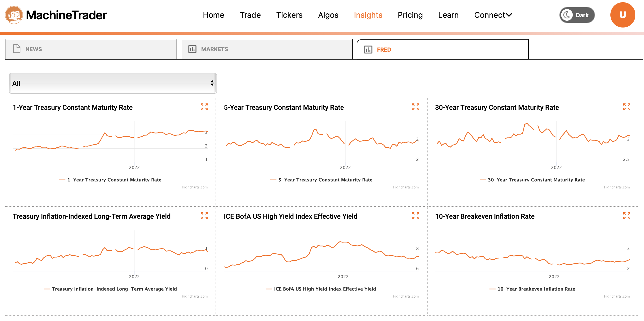Open the All category dropdown
644x321 pixels.
tap(113, 83)
